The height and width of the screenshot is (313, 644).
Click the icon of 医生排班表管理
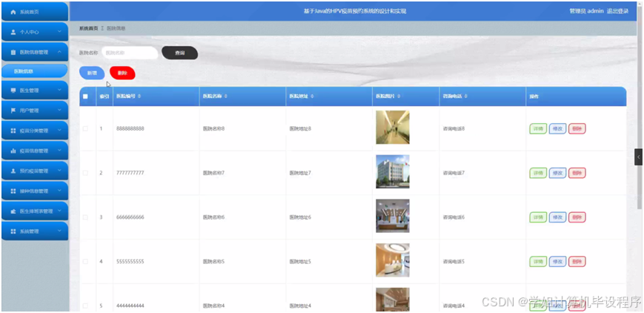[13, 211]
